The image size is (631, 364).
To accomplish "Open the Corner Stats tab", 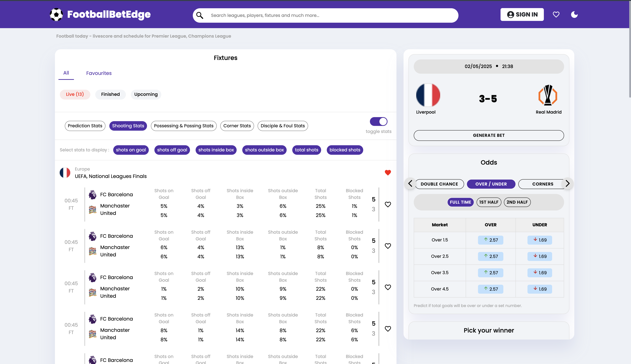I will pos(237,126).
